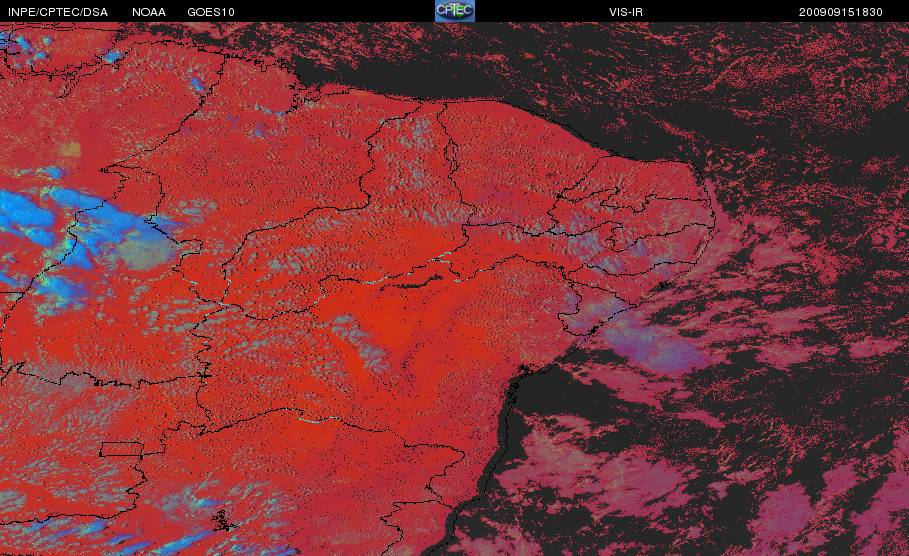This screenshot has width=909, height=556.
Task: Click the CPTEC logo in header
Action: tap(454, 11)
